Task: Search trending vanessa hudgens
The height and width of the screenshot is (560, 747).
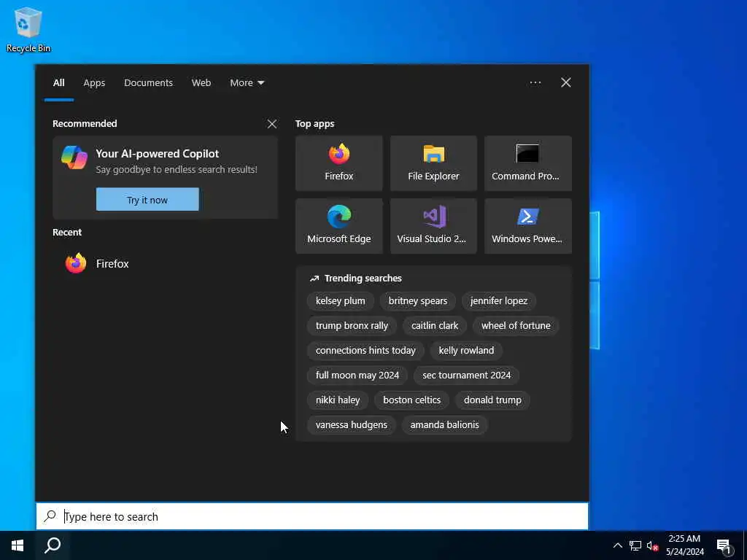Action: pyautogui.click(x=351, y=425)
